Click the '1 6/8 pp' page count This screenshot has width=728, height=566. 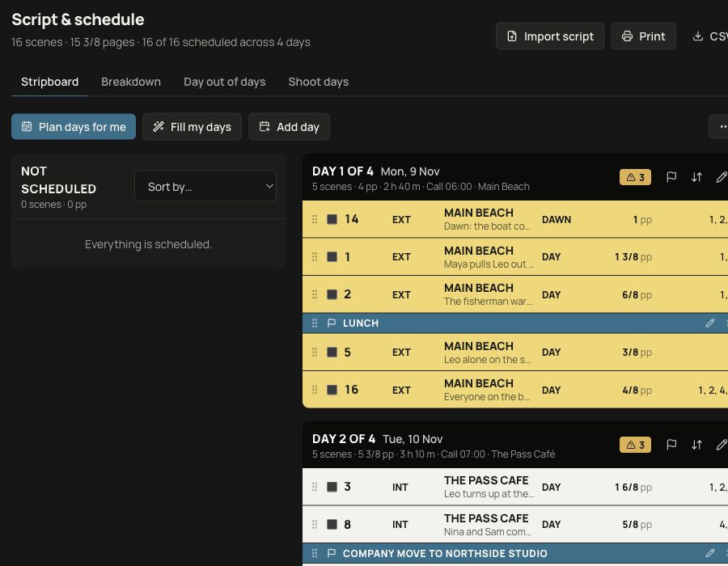point(633,487)
